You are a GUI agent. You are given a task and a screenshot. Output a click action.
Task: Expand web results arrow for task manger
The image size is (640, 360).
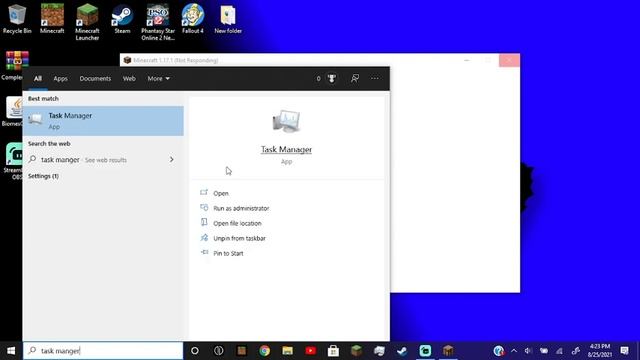(x=171, y=160)
